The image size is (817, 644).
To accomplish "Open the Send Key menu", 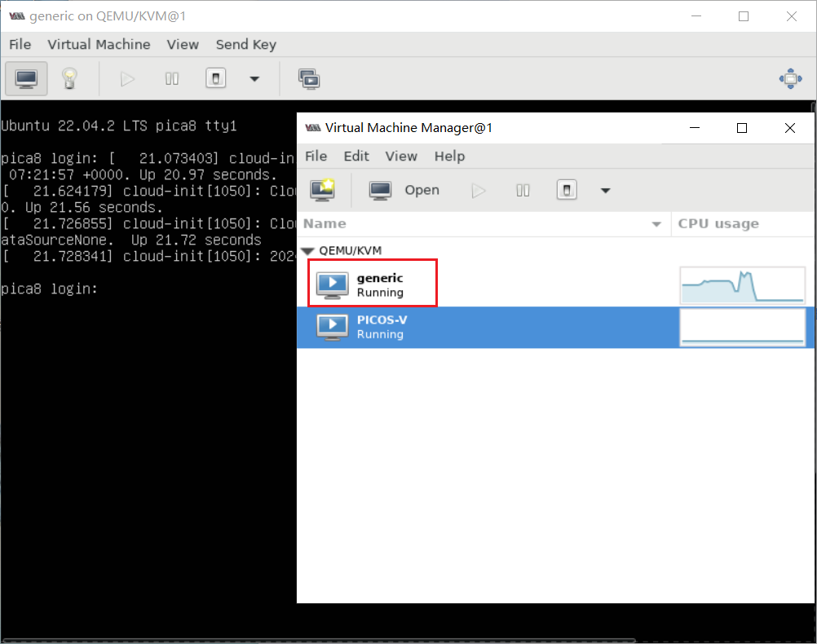I will click(245, 44).
